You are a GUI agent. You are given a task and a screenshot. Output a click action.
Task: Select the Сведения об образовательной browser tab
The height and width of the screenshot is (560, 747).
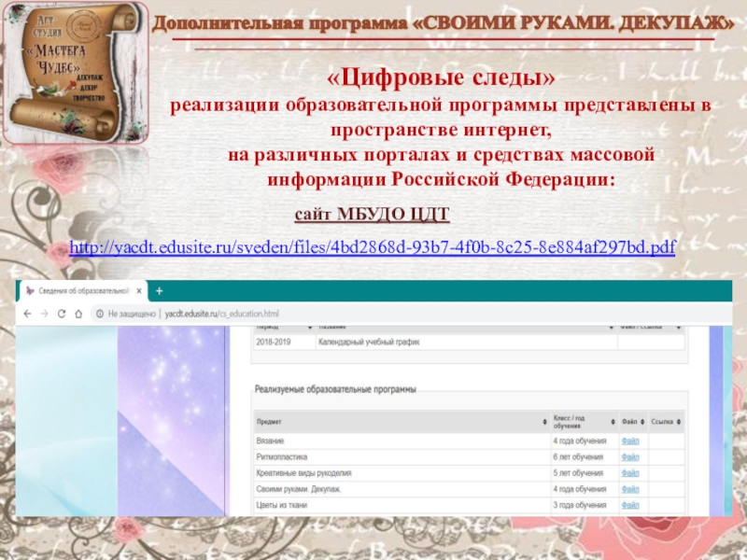83,291
